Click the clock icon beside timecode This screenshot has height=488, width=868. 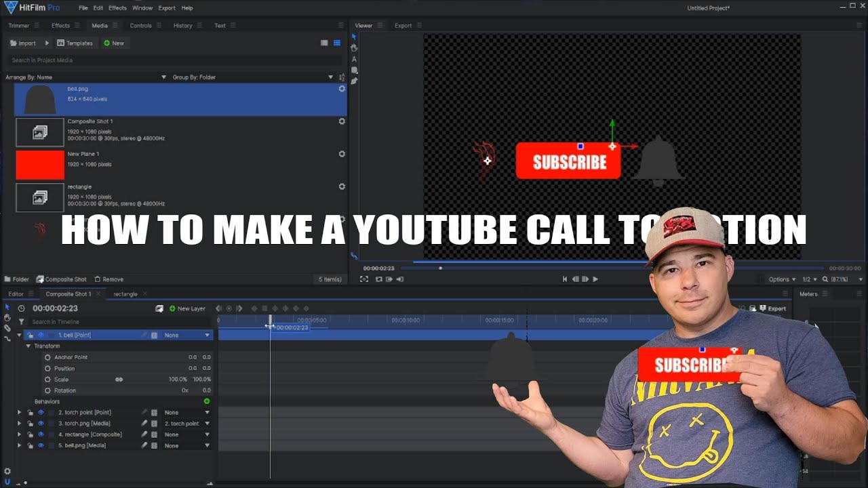pos(22,308)
